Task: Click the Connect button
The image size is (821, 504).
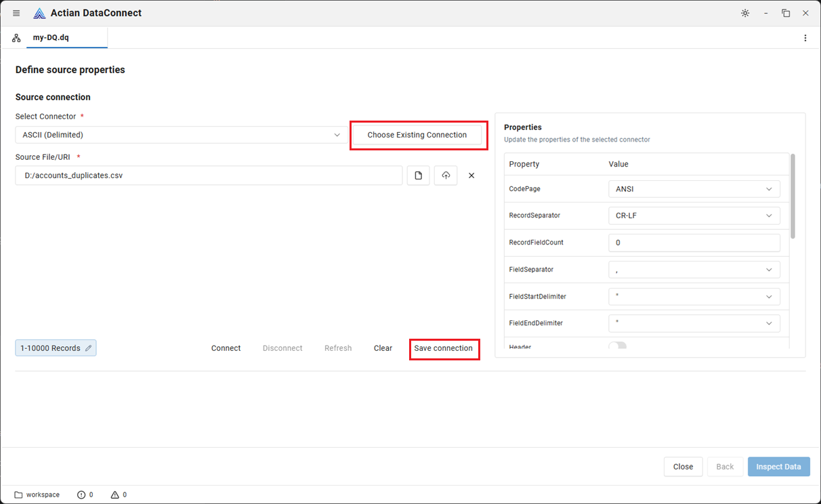Action: tap(226, 348)
